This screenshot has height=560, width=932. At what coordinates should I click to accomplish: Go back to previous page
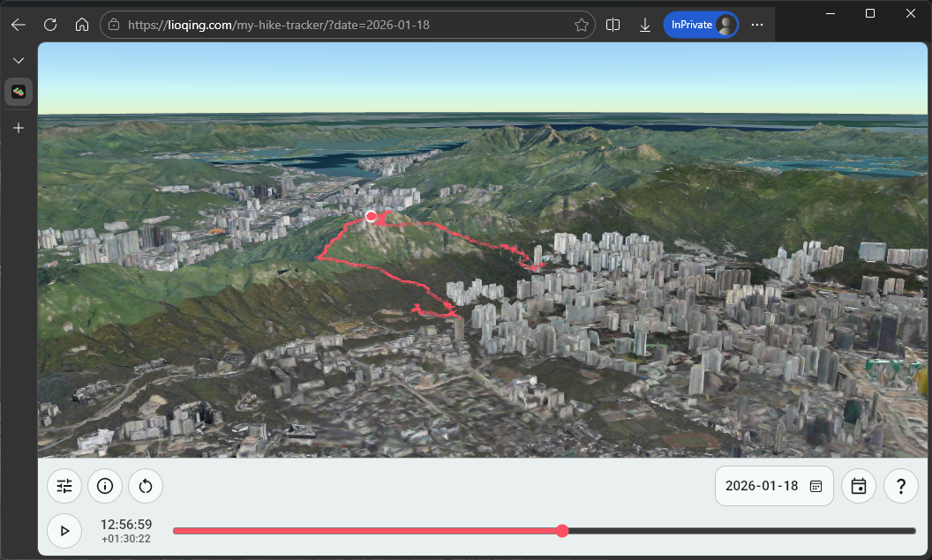coord(19,25)
